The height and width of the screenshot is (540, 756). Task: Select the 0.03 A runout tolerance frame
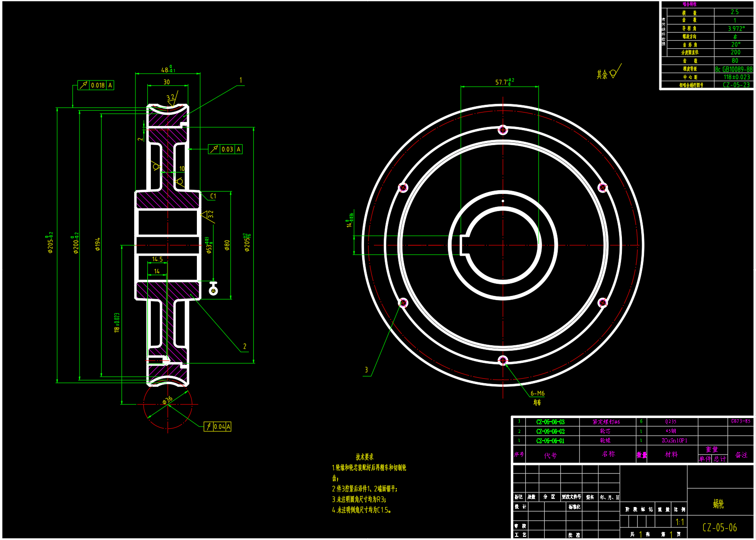(x=225, y=149)
